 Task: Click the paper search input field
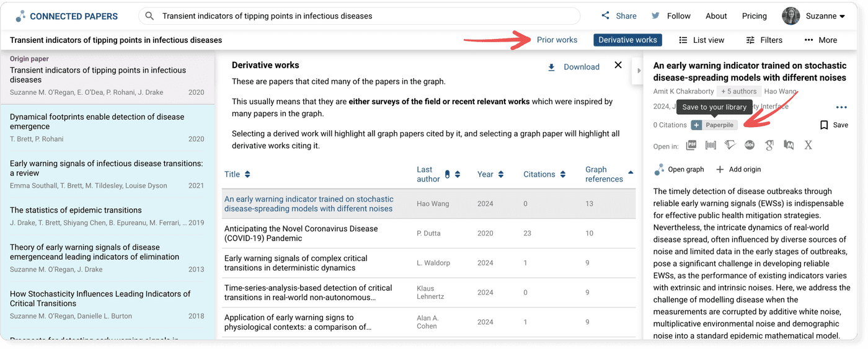(x=366, y=16)
